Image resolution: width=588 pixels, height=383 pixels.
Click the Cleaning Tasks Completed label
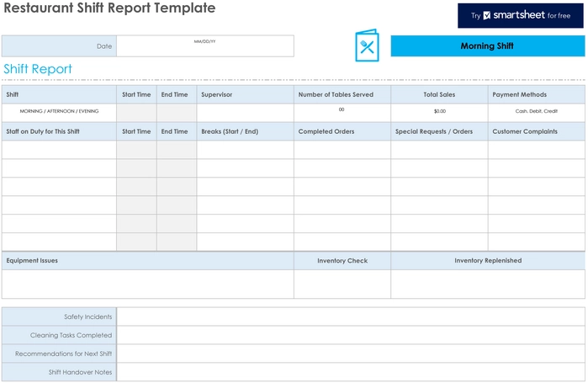point(59,335)
